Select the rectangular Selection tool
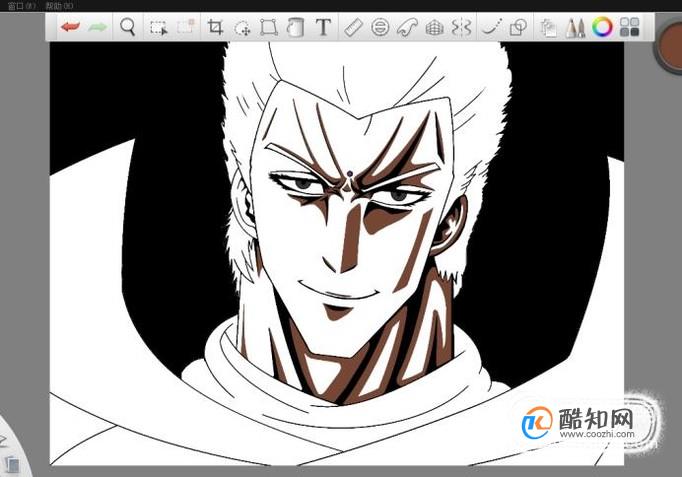This screenshot has width=682, height=477. [x=158, y=27]
